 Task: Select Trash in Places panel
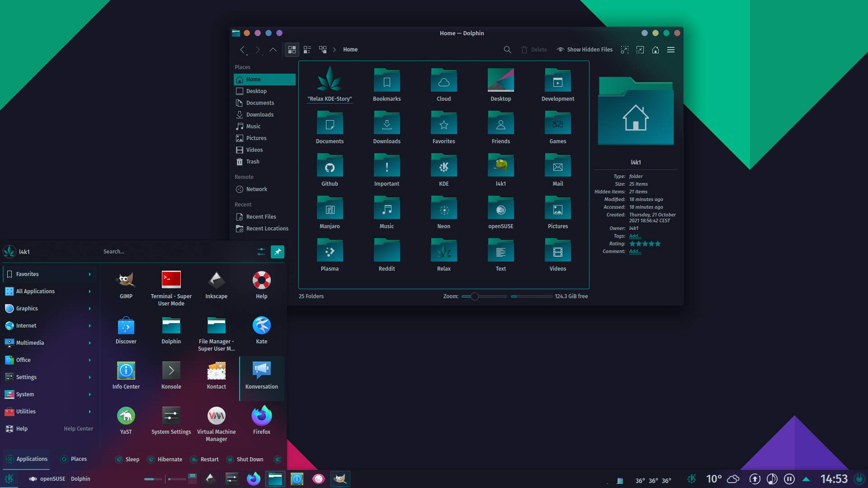point(264,162)
